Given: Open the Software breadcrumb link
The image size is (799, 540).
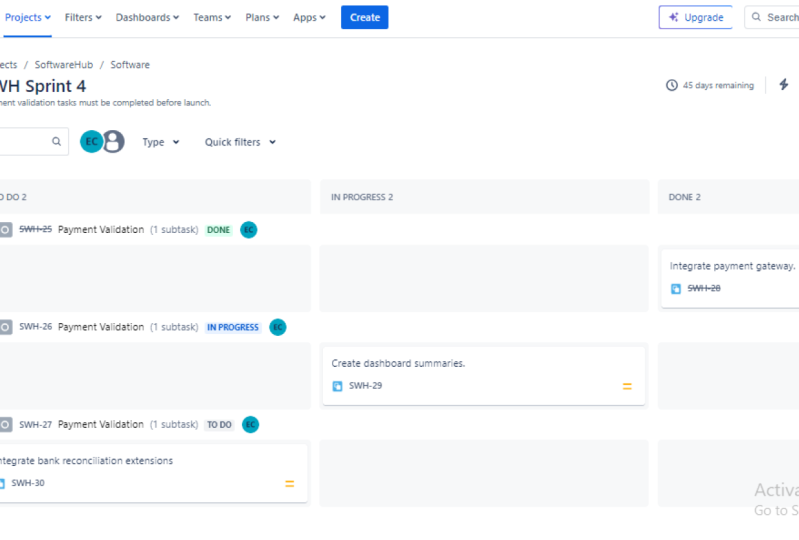Looking at the screenshot, I should click(x=130, y=65).
